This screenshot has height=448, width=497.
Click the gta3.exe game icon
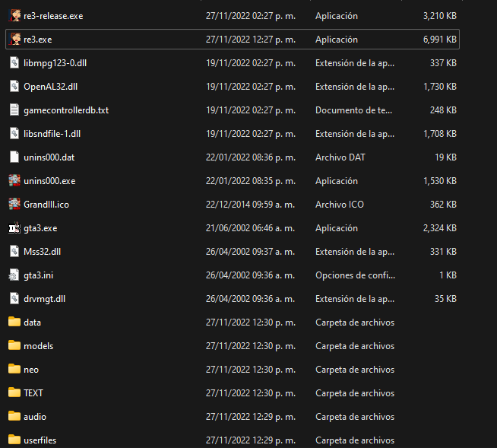click(14, 228)
